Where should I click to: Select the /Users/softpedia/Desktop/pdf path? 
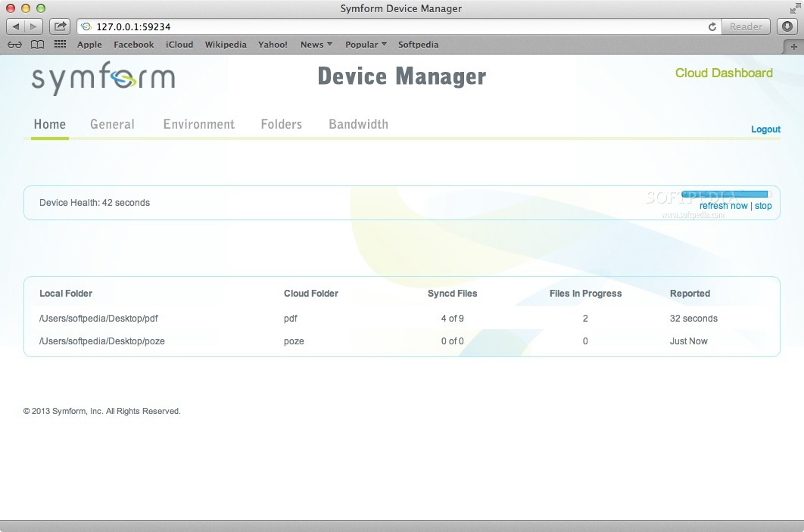(x=98, y=319)
